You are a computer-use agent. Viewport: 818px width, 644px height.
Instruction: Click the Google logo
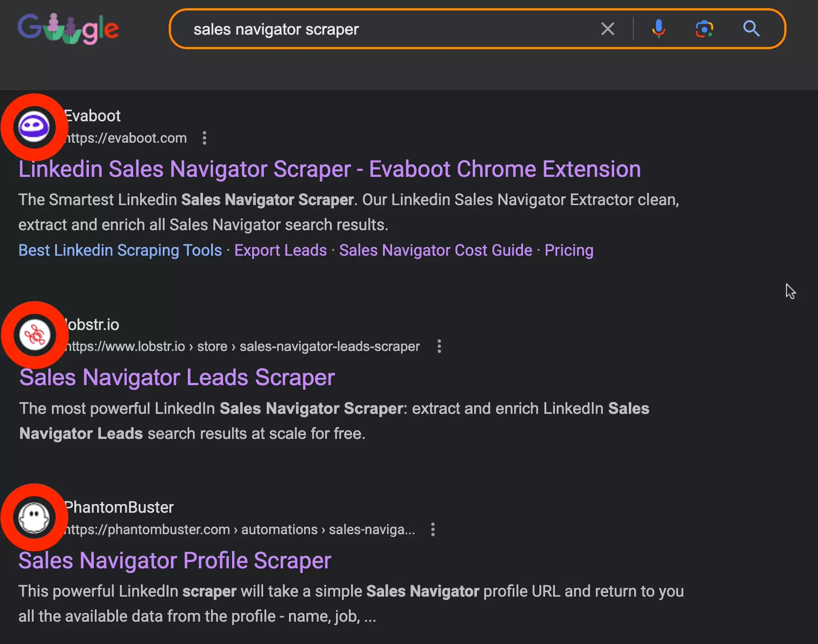click(68, 28)
